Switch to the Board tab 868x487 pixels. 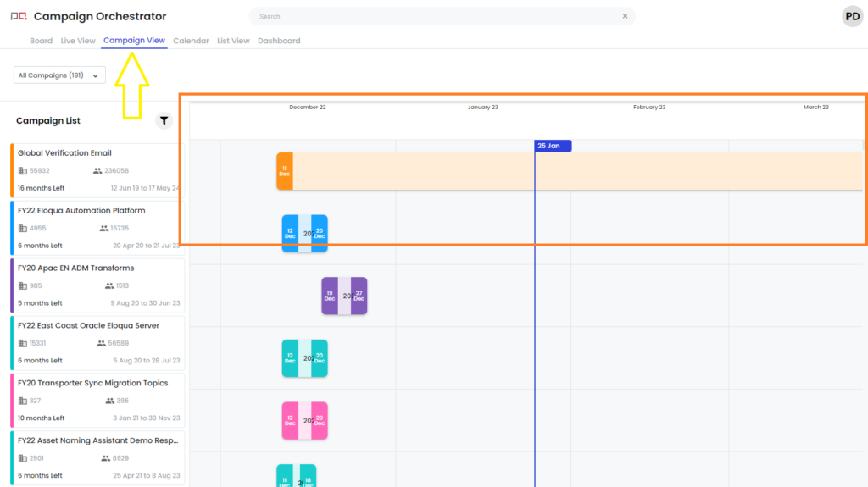click(41, 41)
